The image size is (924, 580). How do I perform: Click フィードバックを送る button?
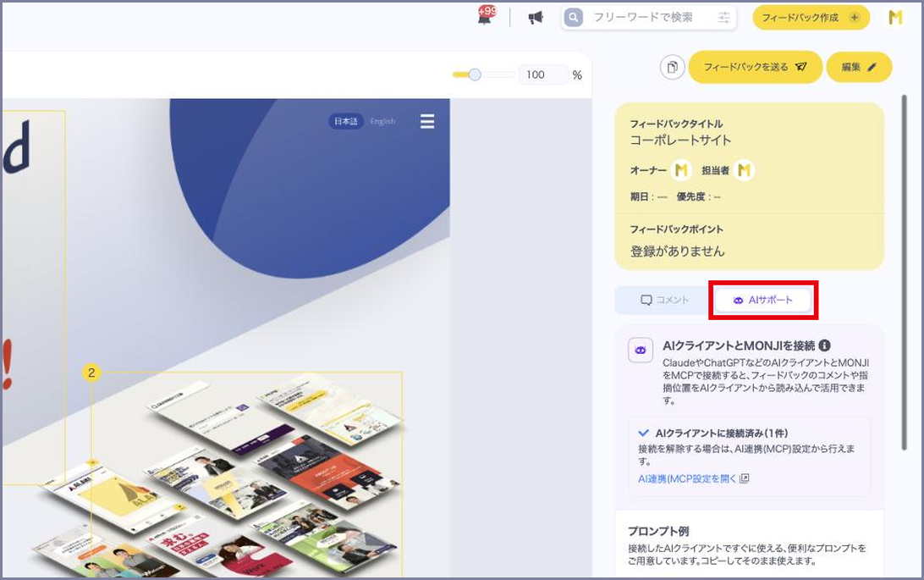(755, 67)
